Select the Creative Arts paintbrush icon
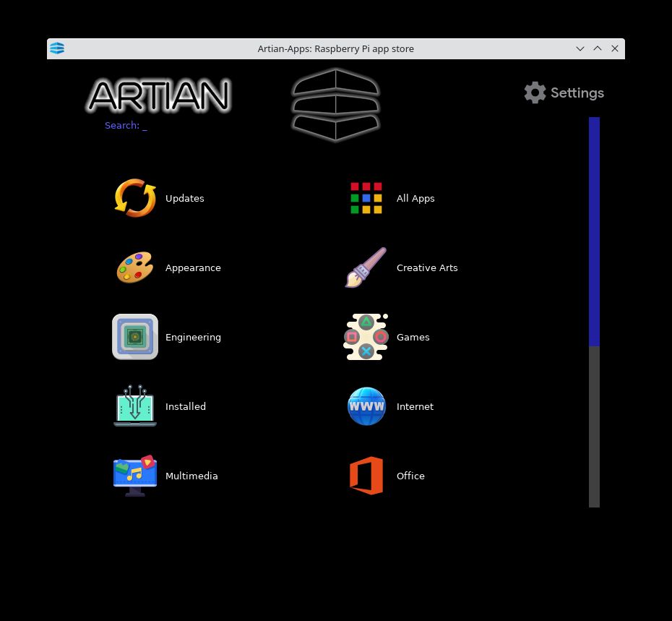The image size is (672, 621). tap(366, 267)
